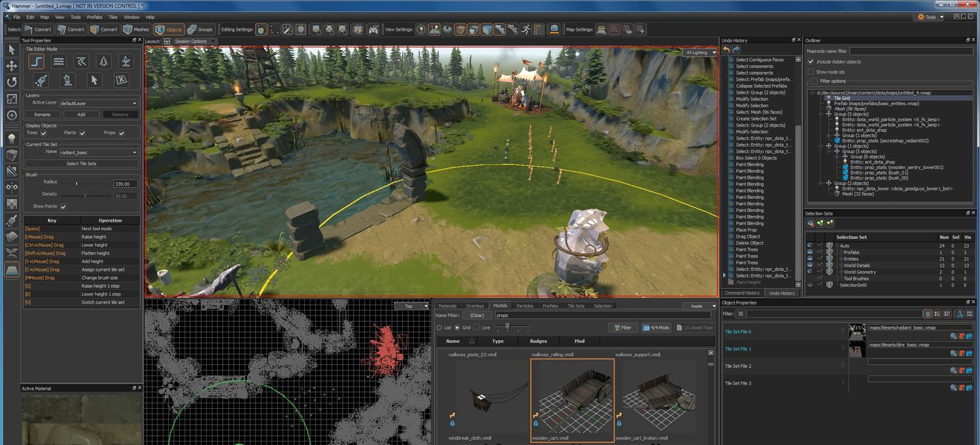The image size is (980, 445).
Task: Toggle the Trees display checkbox
Action: (x=44, y=133)
